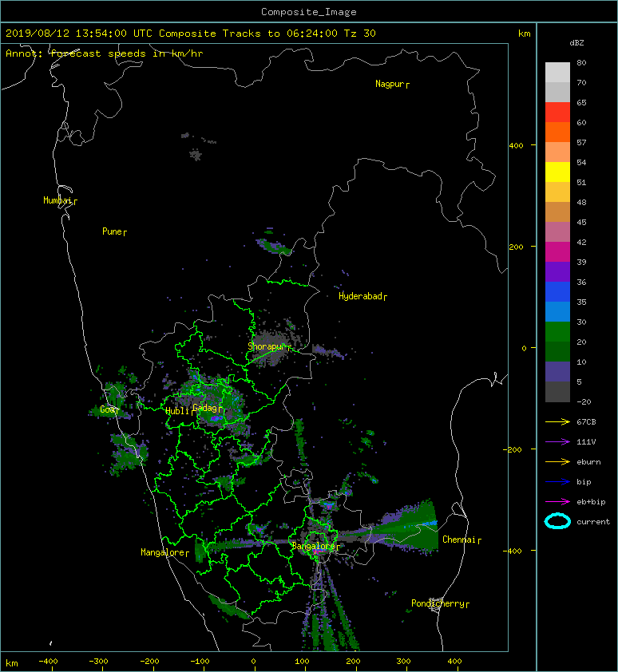Click the blue bip arrow legend icon
This screenshot has width=618, height=672.
click(557, 482)
